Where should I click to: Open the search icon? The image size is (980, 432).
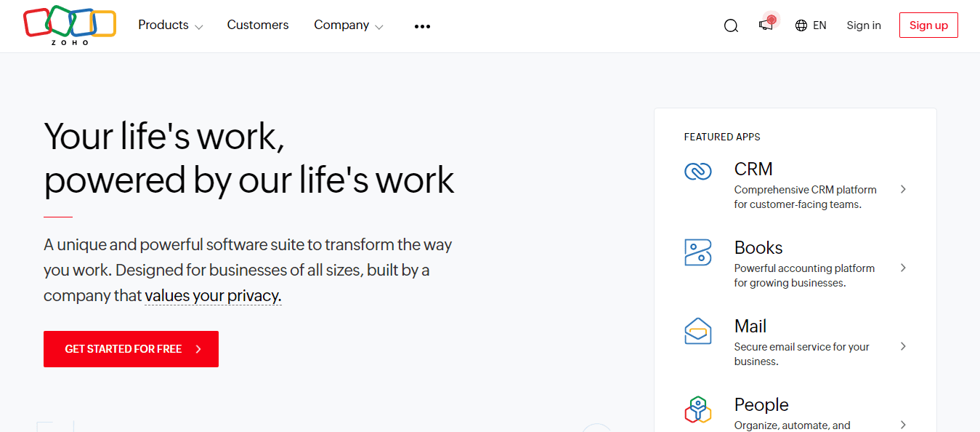pos(731,25)
